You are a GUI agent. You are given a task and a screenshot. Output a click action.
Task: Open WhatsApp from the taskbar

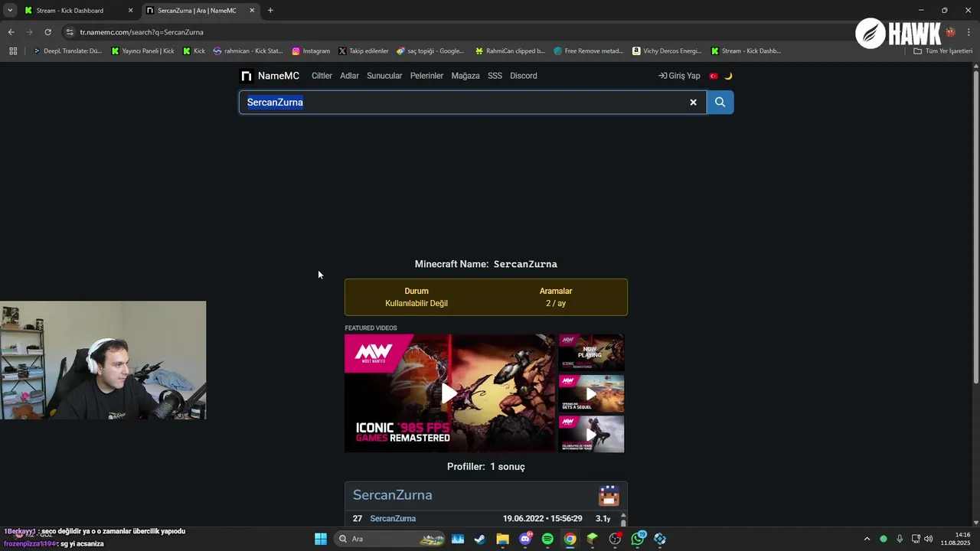click(x=638, y=539)
